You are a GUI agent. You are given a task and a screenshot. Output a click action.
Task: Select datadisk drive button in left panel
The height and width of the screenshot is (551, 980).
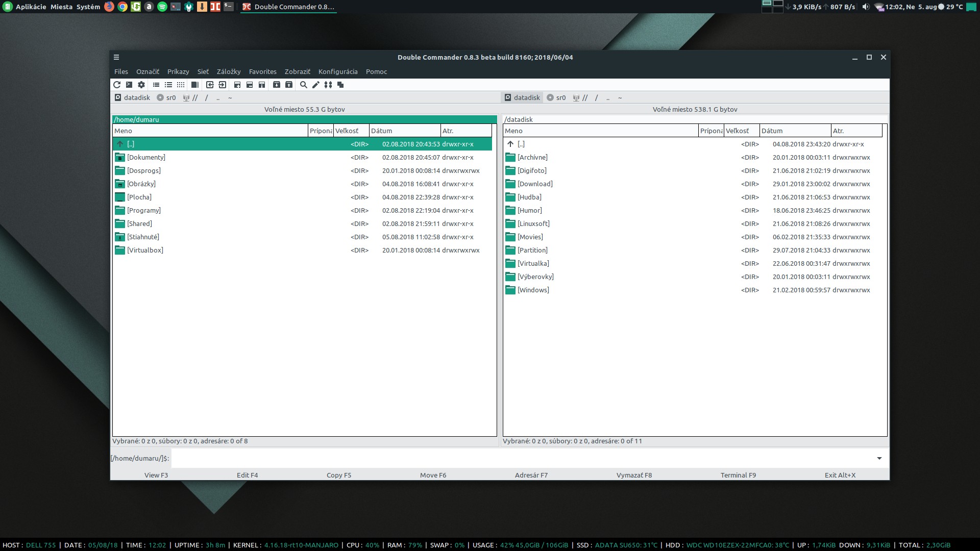pos(132,97)
